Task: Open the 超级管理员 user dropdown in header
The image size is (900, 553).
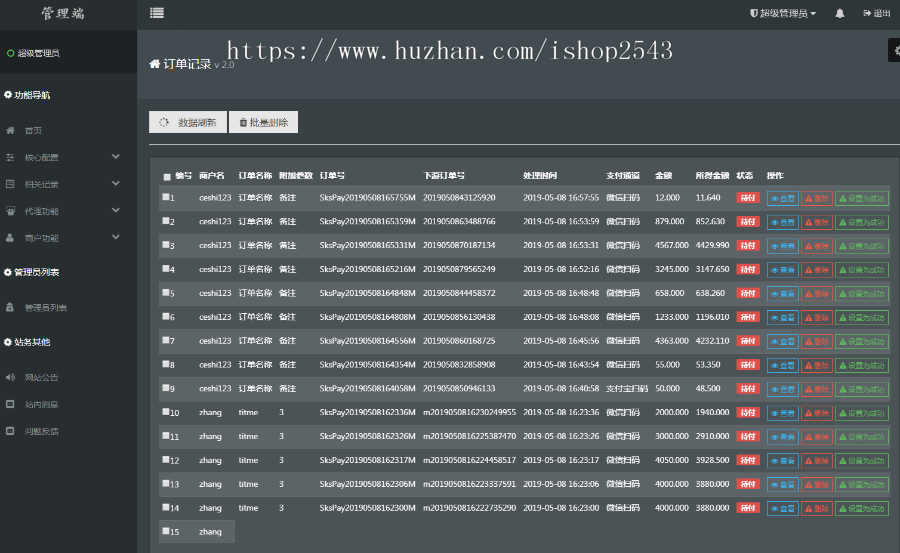Action: 783,14
